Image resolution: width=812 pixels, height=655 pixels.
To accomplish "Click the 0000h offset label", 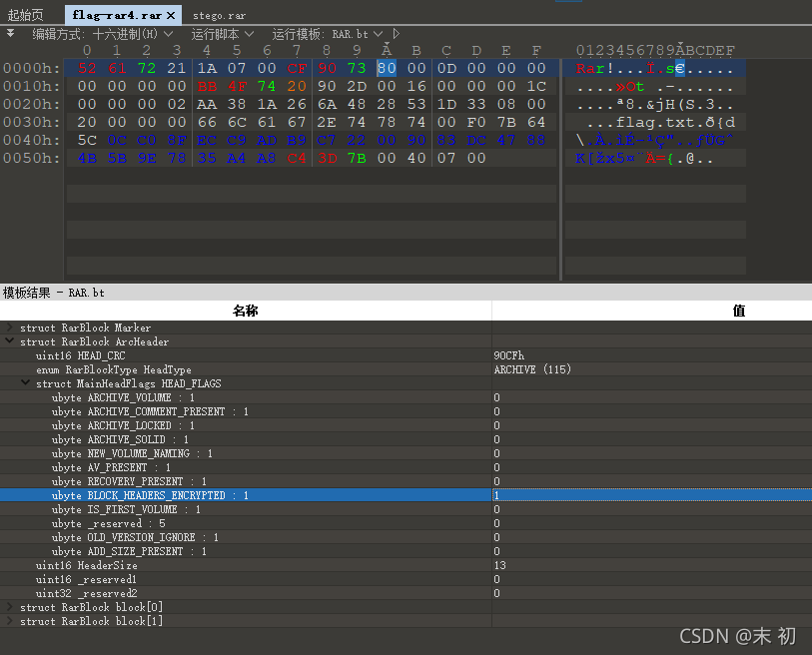I will coord(32,68).
